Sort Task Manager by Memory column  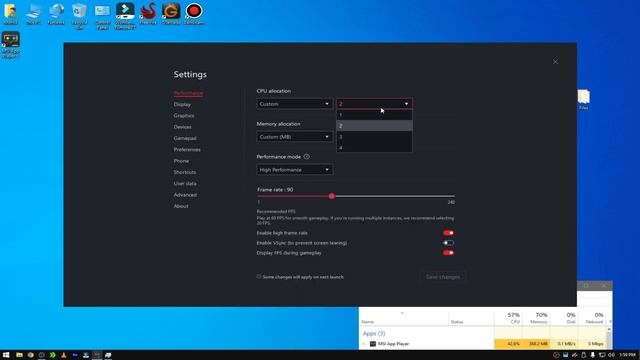point(536,318)
